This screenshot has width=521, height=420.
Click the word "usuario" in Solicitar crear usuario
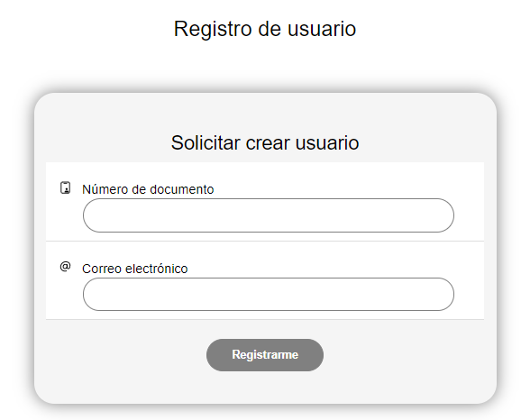[327, 143]
